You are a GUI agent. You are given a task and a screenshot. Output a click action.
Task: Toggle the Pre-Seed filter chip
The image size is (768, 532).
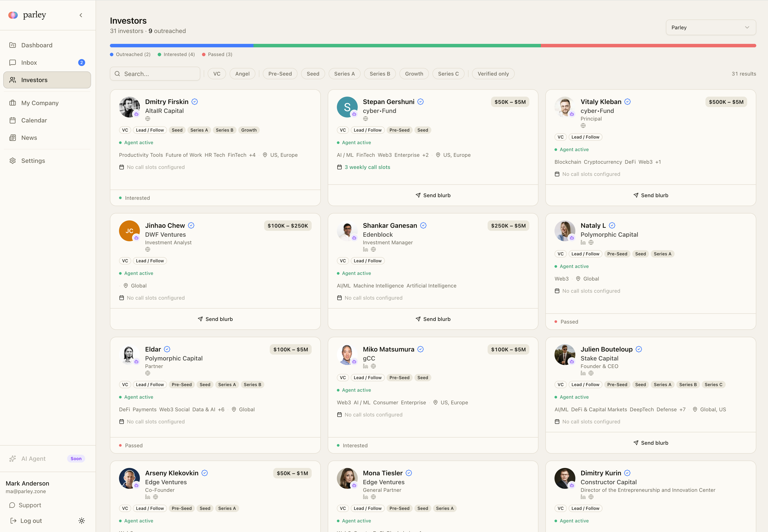(x=280, y=74)
